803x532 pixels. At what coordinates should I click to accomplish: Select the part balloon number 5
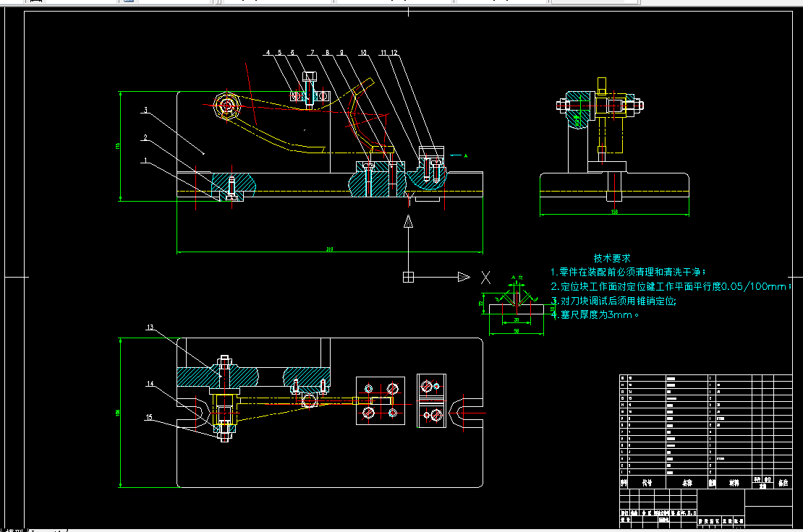[280, 53]
